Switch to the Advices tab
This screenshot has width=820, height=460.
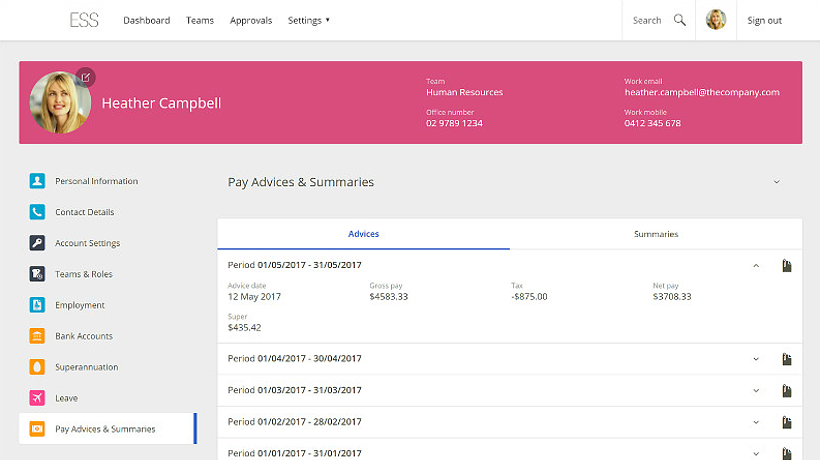[x=363, y=234]
